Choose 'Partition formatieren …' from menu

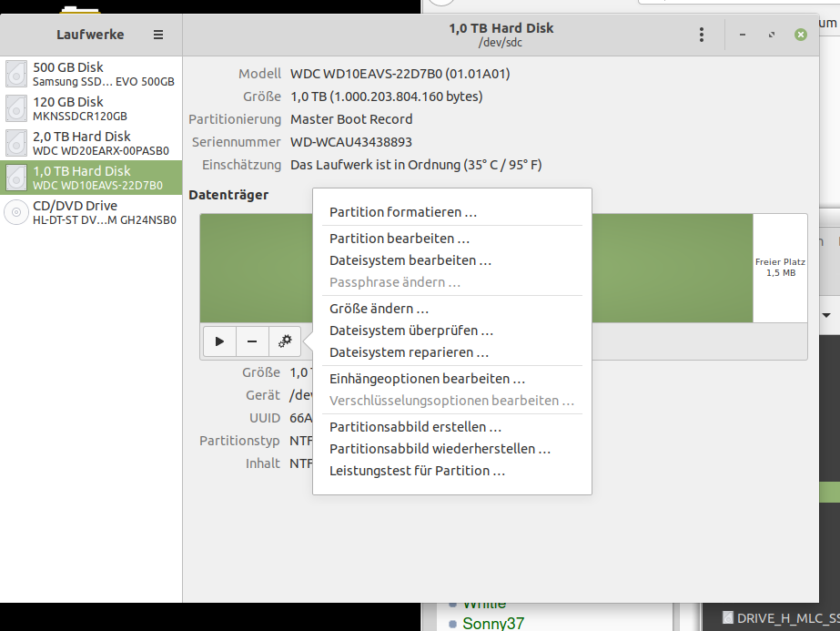(x=403, y=212)
